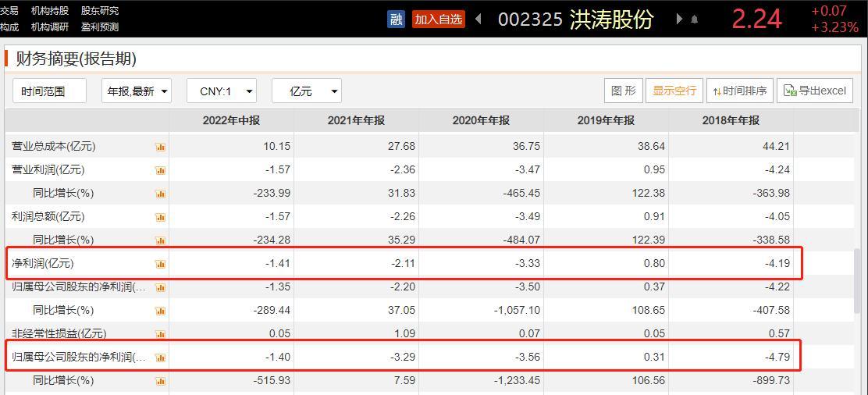Open the 机构持股 menu item

pyautogui.click(x=50, y=10)
